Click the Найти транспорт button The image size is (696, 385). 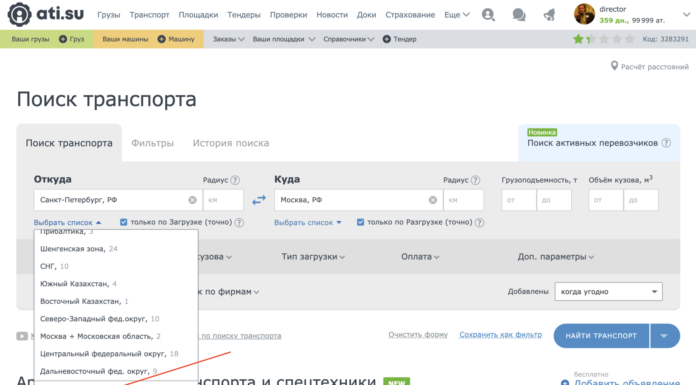[601, 336]
